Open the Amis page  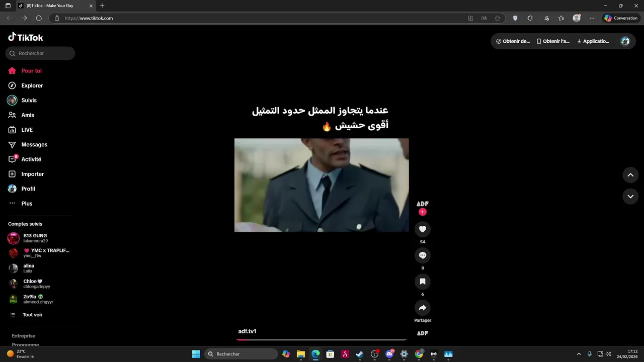pos(28,115)
